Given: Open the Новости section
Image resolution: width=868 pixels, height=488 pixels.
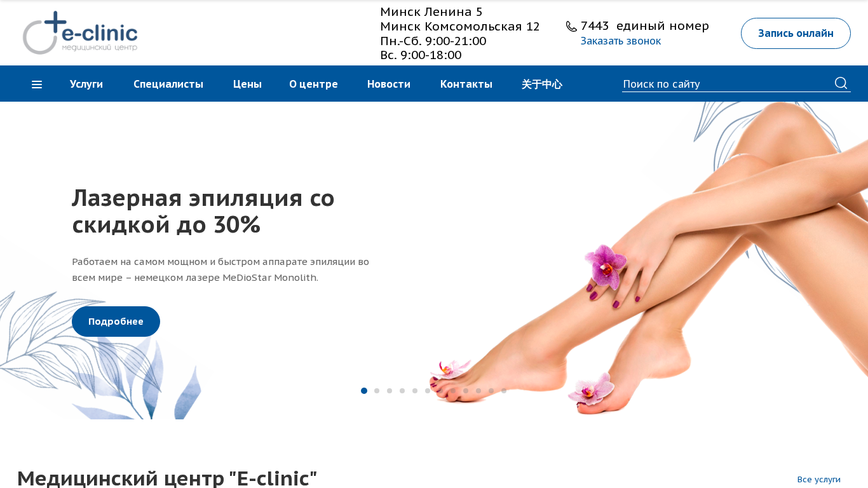Looking at the screenshot, I should [389, 84].
